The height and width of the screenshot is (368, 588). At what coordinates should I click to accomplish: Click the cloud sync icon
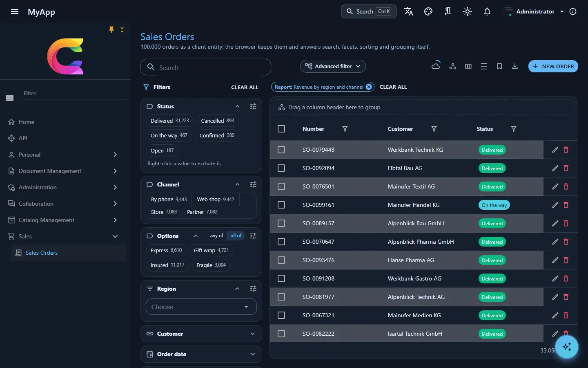pos(436,66)
